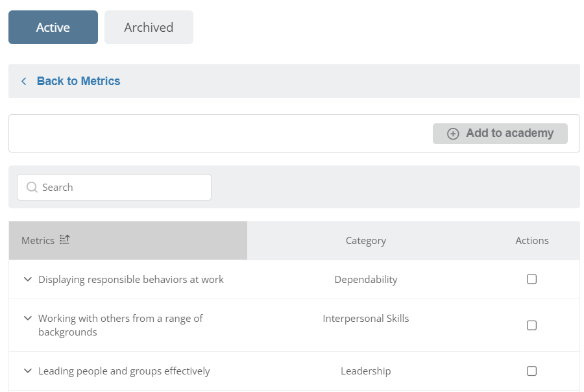
Task: Click the Actions column header
Action: pos(532,241)
